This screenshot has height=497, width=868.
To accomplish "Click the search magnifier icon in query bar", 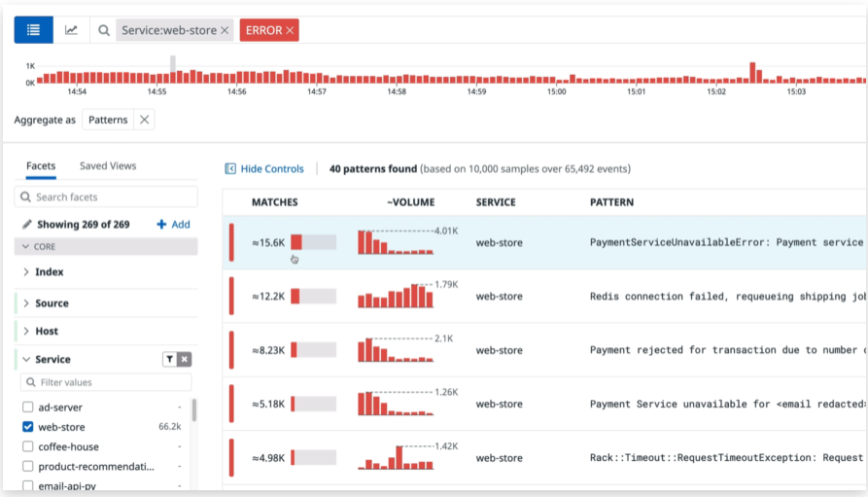I will [x=103, y=30].
